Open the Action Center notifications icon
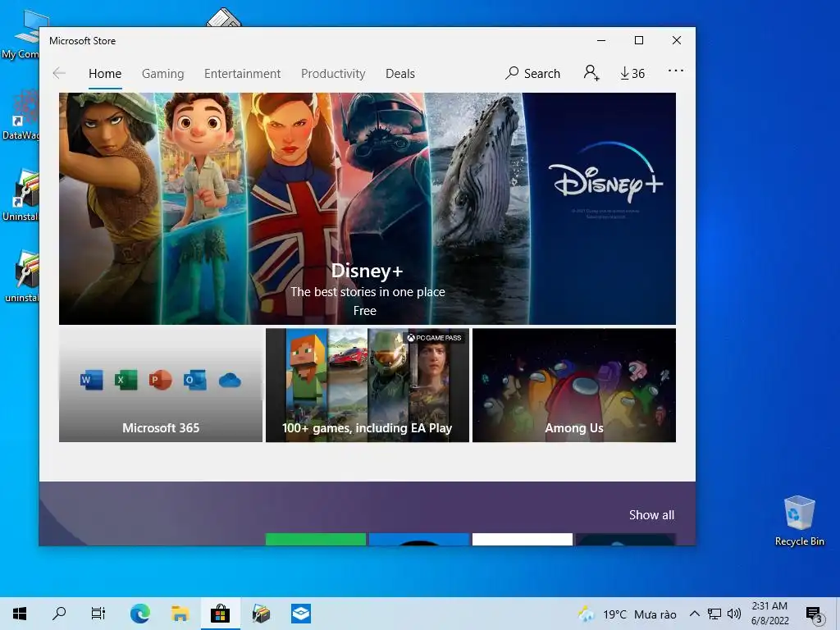Image resolution: width=840 pixels, height=630 pixels. tap(814, 614)
